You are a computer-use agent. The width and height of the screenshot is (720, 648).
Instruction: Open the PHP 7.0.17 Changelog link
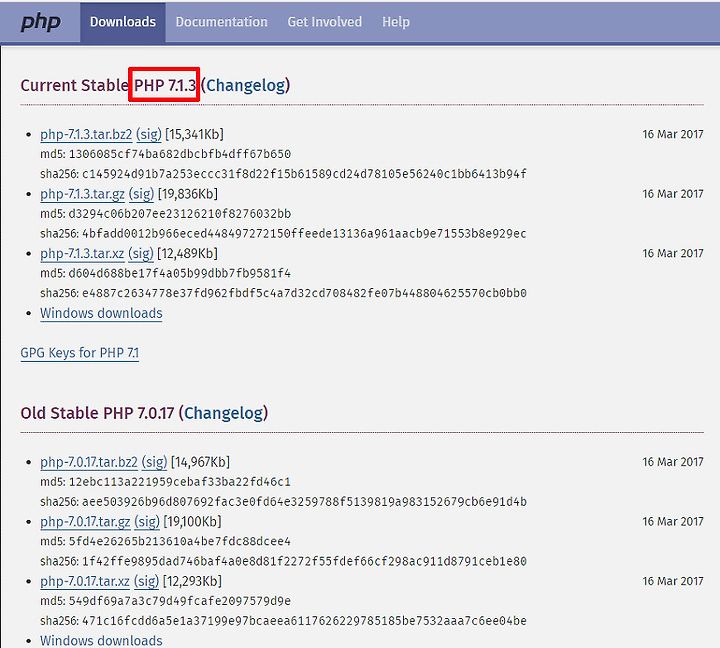coord(224,413)
